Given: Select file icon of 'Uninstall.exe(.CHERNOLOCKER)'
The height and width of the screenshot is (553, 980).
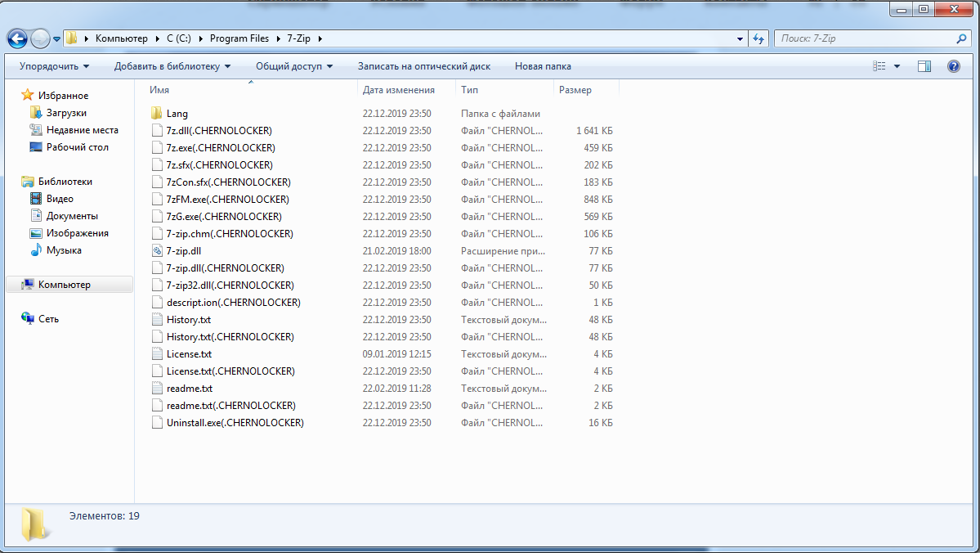Looking at the screenshot, I should 157,423.
